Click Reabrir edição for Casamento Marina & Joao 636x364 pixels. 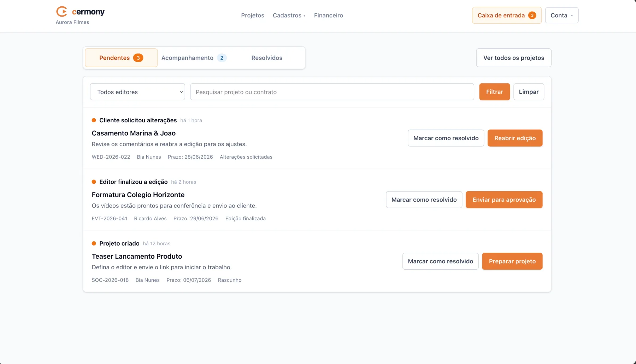[515, 138]
